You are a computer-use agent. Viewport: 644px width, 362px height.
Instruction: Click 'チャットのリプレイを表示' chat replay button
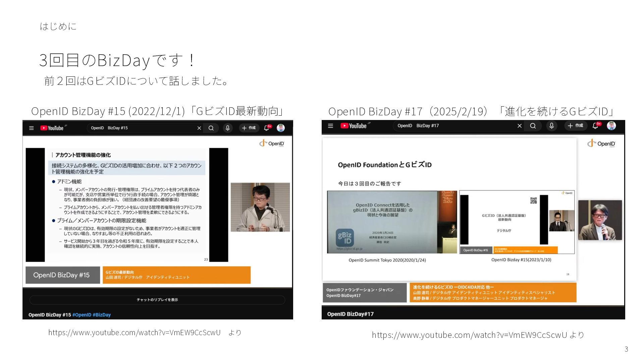point(157,300)
